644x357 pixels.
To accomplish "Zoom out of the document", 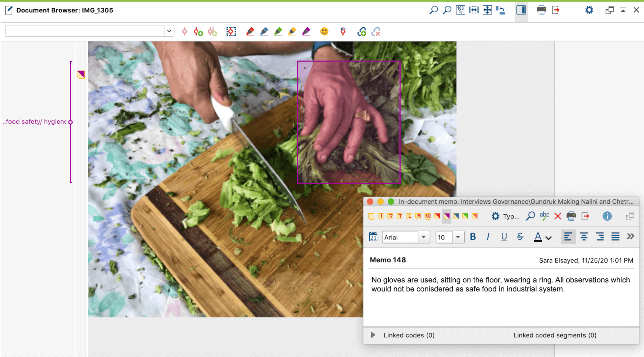I will pyautogui.click(x=433, y=10).
